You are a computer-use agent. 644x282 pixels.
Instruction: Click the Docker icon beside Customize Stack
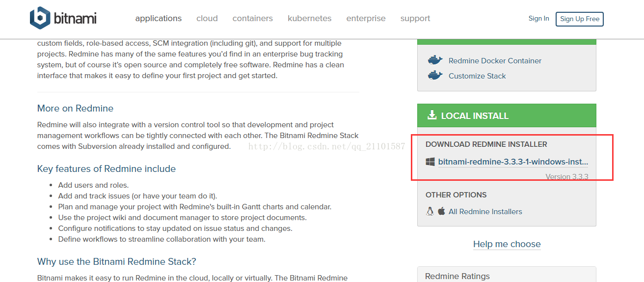(435, 76)
